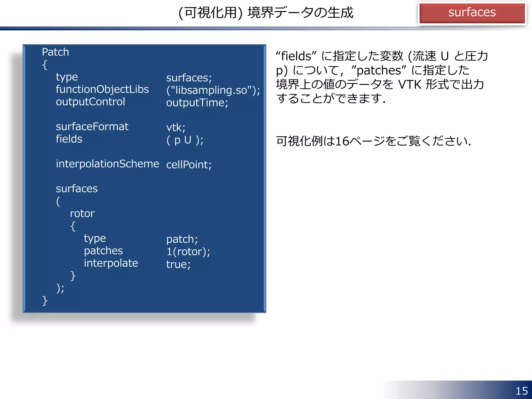
Task: Select the outputTime; value
Action: (197, 103)
